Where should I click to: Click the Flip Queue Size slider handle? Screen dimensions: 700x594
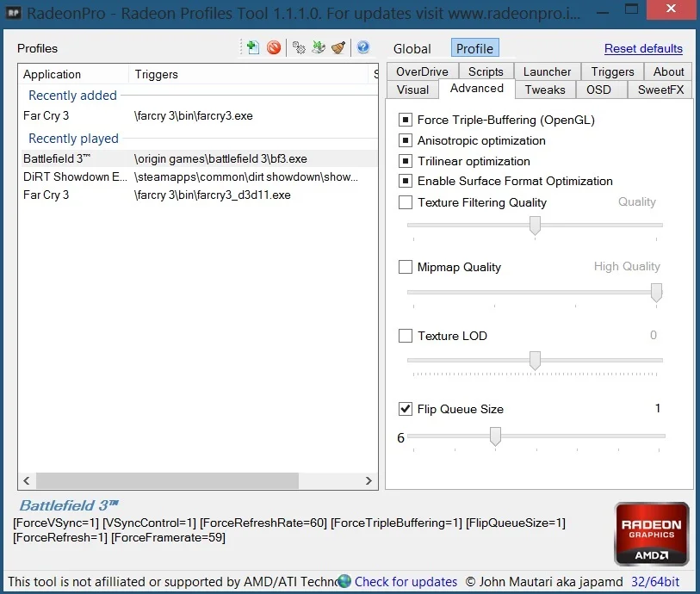coord(495,436)
